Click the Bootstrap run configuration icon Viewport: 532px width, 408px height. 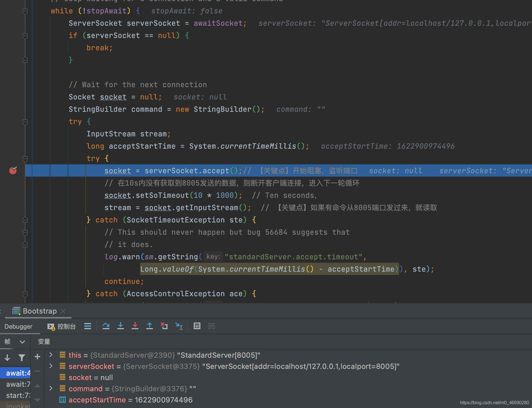click(16, 311)
